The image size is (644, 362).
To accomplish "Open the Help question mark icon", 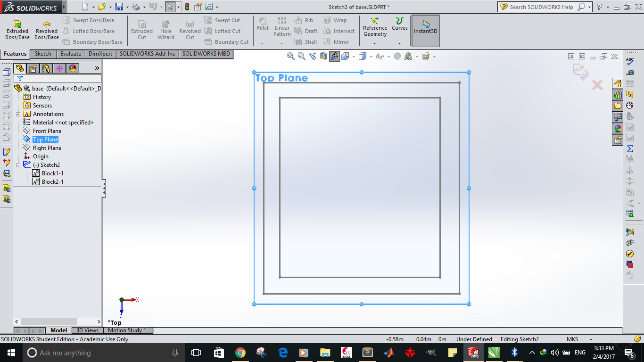I will [x=599, y=7].
